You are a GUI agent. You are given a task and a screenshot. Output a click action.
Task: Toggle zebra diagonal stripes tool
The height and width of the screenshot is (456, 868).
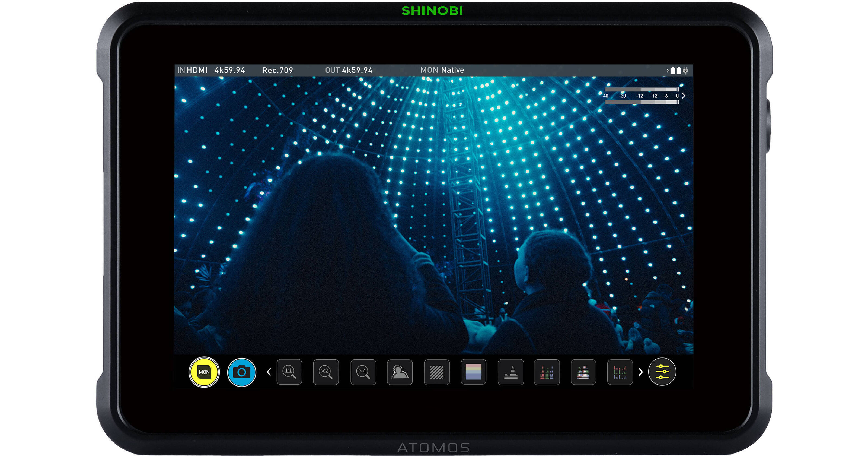pos(437,372)
